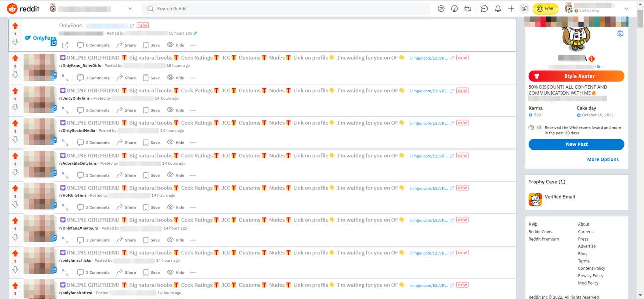Screen dimensions: 644x299
Task: Expand More Options in profile card
Action: coord(603,159)
